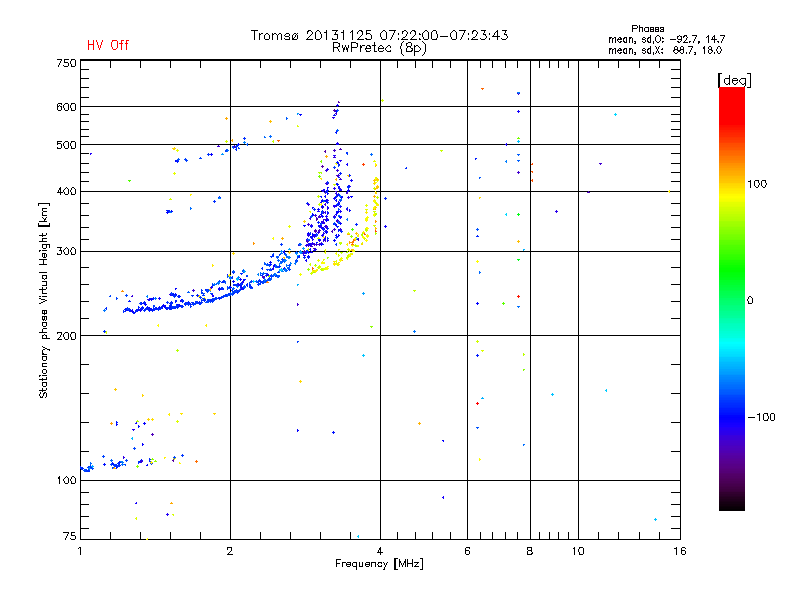The image size is (800, 600).
Task: Click the "2" MHz frequency tick label
Action: [230, 551]
